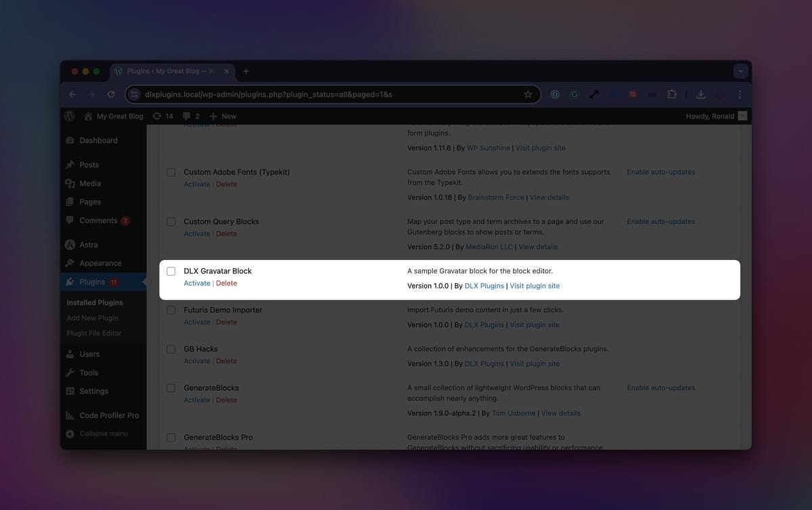Click the browser reload button
This screenshot has height=510, width=812.
tap(111, 94)
